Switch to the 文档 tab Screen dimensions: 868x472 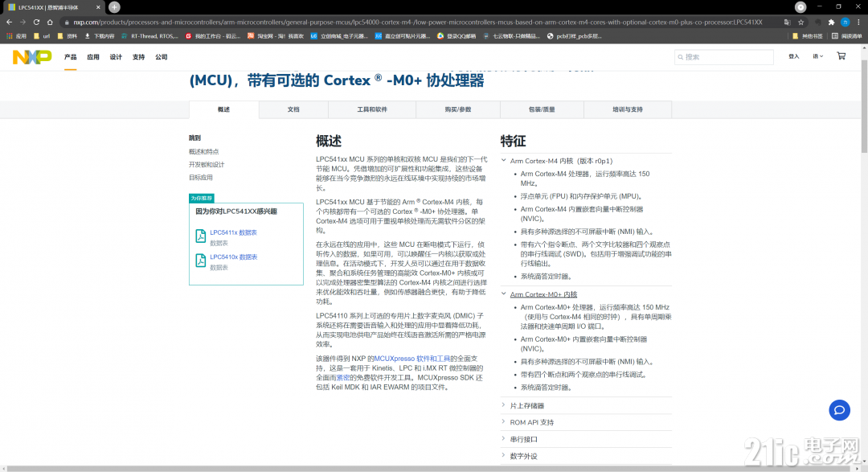(x=293, y=109)
